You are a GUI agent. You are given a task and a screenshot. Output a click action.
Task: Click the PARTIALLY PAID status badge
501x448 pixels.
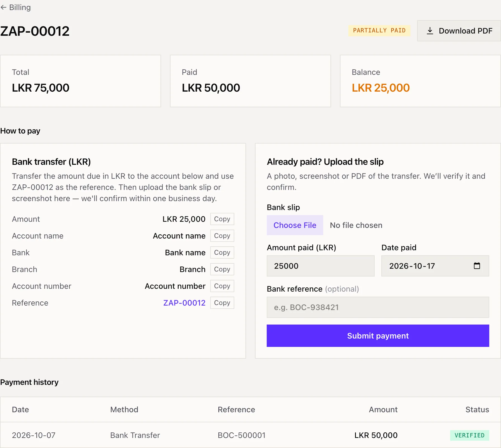(x=379, y=30)
